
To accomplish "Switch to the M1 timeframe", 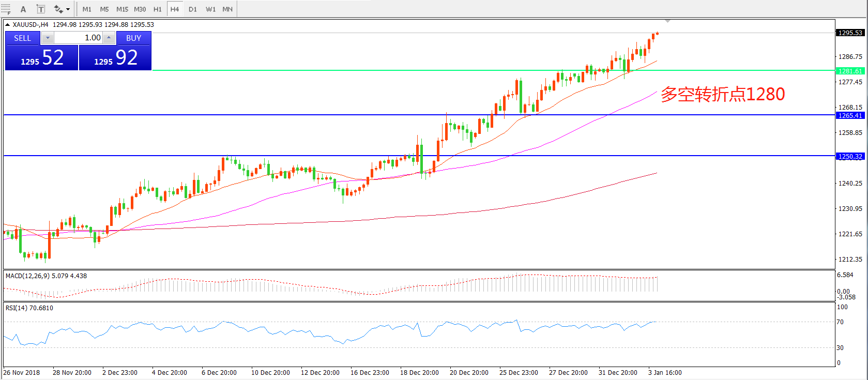I will click(87, 9).
